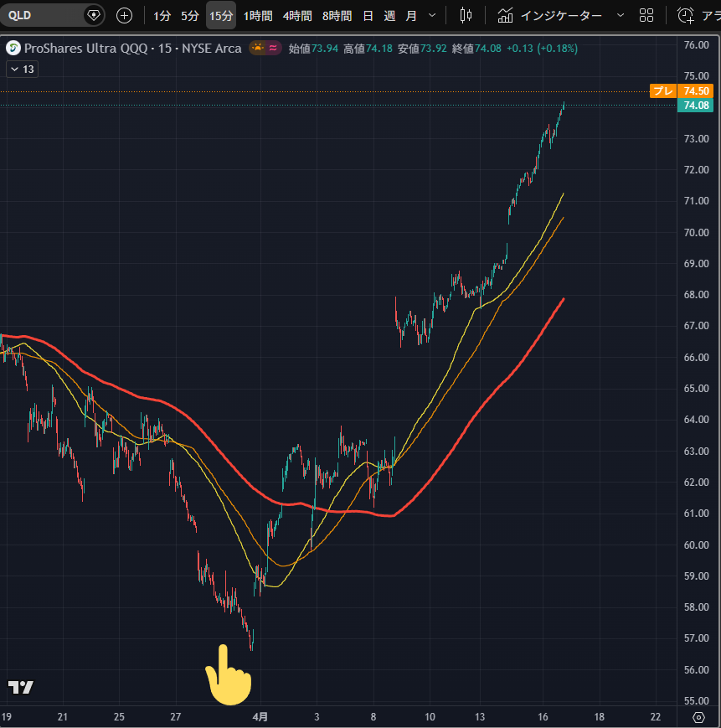The height and width of the screenshot is (728, 721).
Task: Click the 76.00 price scale label
Action: [697, 45]
